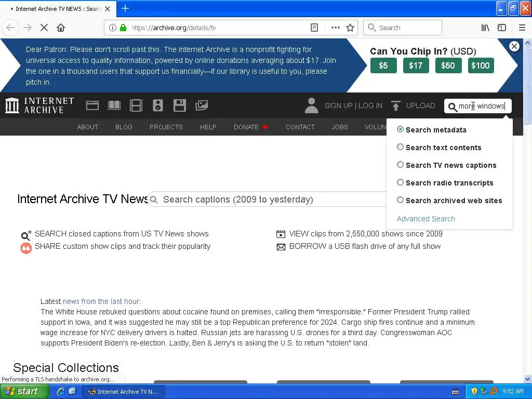Open the Software floppy disk icon
Viewport: 532px width, 399px height.
click(179, 105)
